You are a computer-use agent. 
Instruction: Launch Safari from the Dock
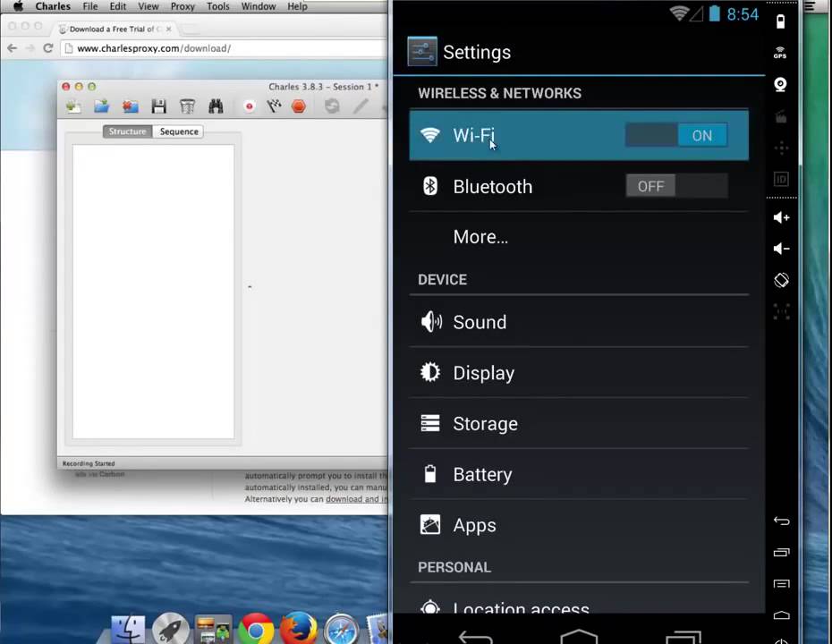point(341,630)
